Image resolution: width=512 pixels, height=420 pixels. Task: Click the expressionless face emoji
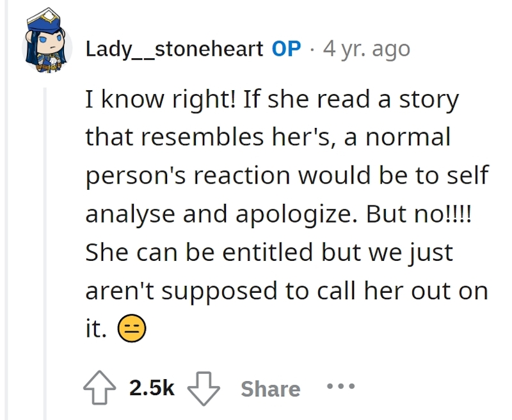click(132, 329)
